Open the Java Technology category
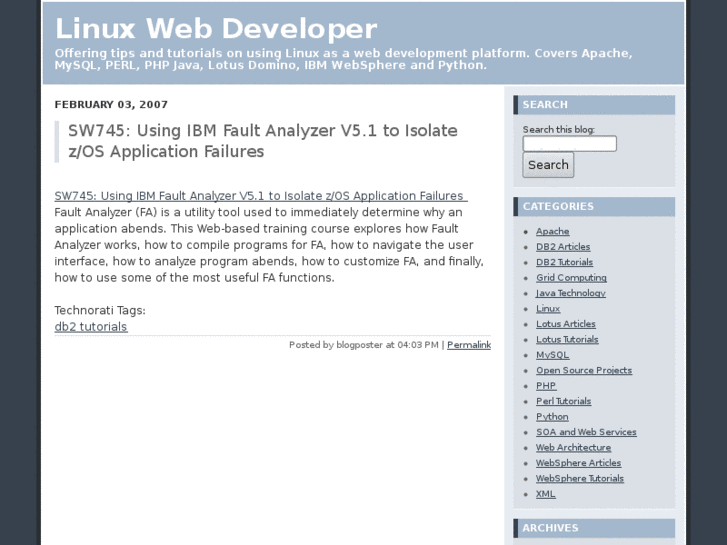Screen dimensions: 727x545 pyautogui.click(x=571, y=293)
